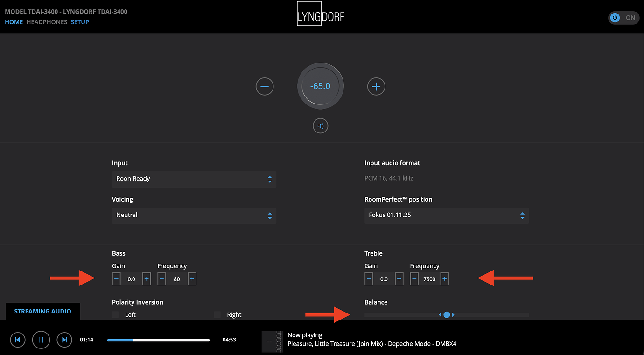Enable Right polarity inversion checkbox

217,315
